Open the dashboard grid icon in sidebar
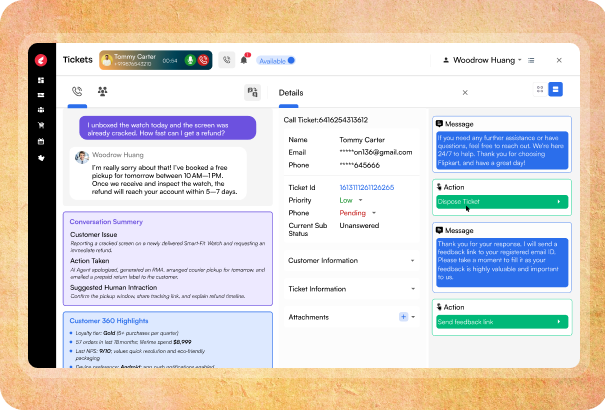This screenshot has height=410, width=608. click(x=41, y=78)
